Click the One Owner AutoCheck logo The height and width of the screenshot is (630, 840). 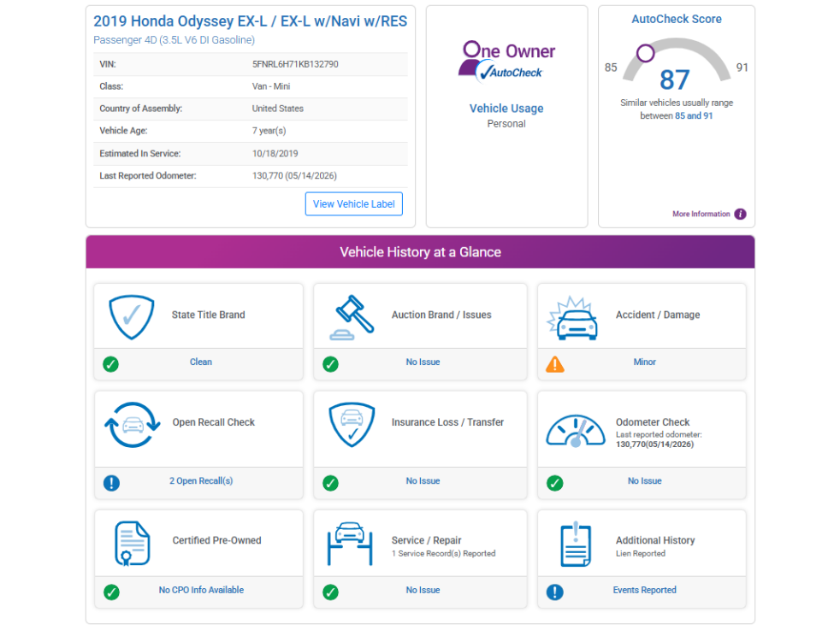pyautogui.click(x=506, y=62)
